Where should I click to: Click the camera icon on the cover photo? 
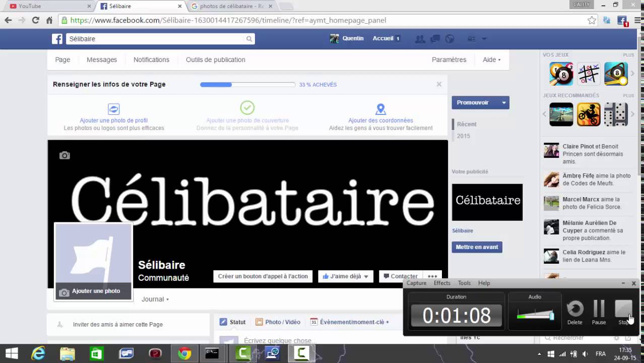click(x=65, y=155)
